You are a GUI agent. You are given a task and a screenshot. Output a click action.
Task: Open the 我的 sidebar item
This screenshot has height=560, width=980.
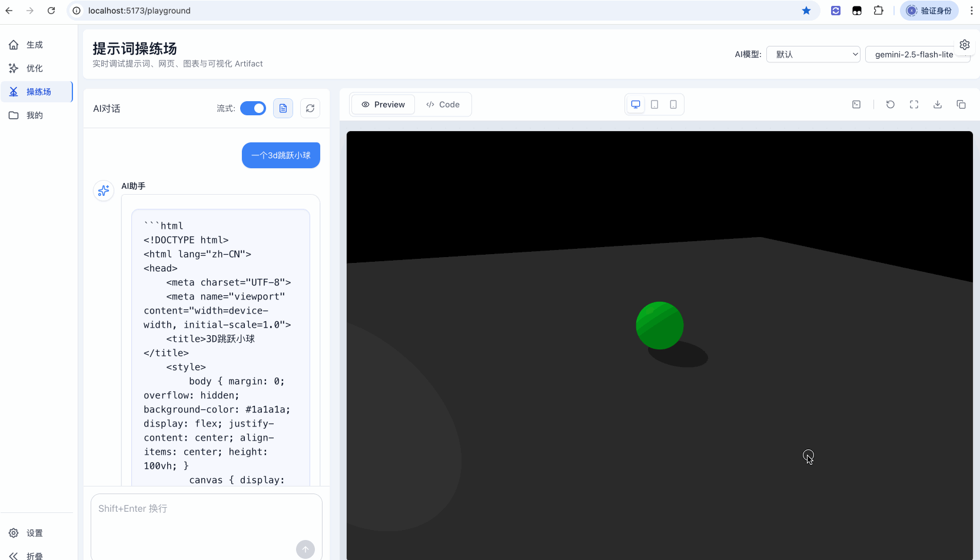[36, 115]
